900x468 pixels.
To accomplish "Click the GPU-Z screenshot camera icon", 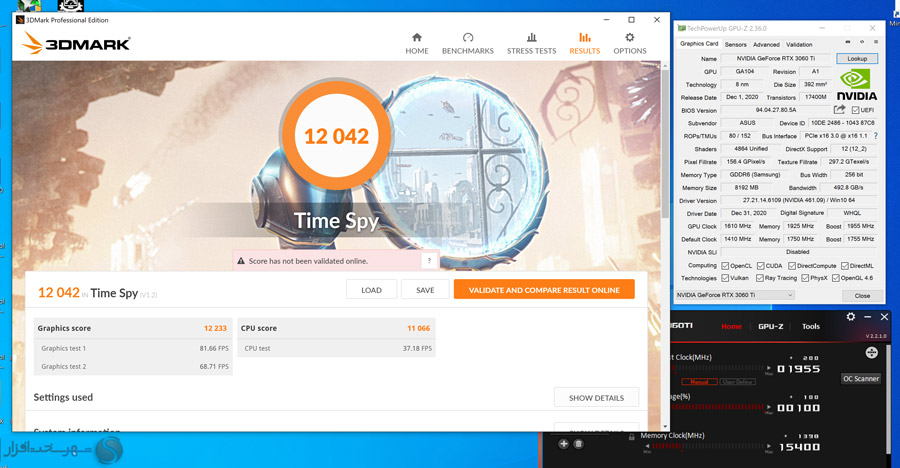I will [848, 42].
